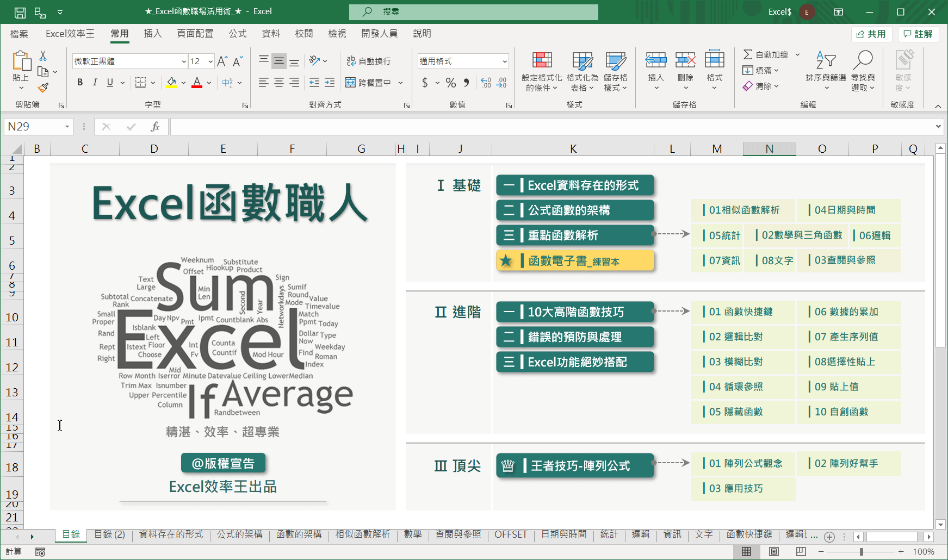Open Conditional Formatting icon

coord(542,60)
